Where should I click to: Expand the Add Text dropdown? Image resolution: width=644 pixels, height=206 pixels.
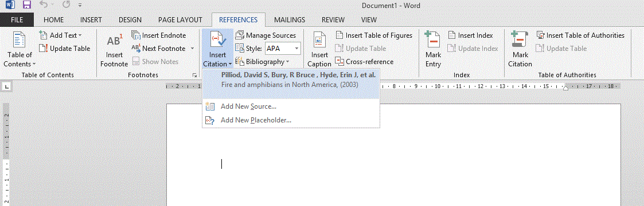tap(60, 35)
